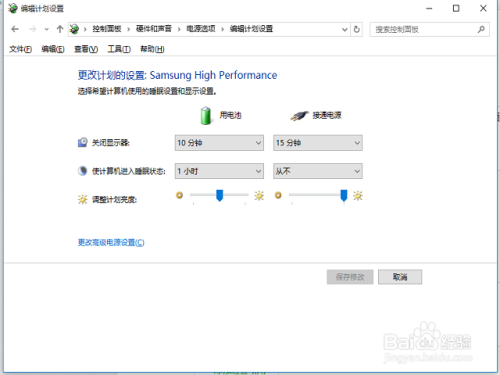This screenshot has width=500, height=375.
Task: Open 关闭显示器 plugged-in dropdown (15 分钟)
Action: [318, 143]
